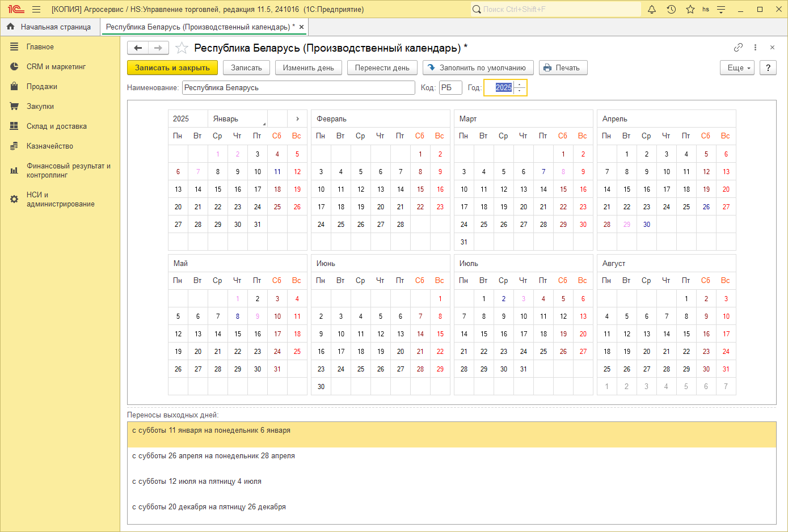The height and width of the screenshot is (532, 788).
Task: Open the Казначейство section icon
Action: (14, 146)
